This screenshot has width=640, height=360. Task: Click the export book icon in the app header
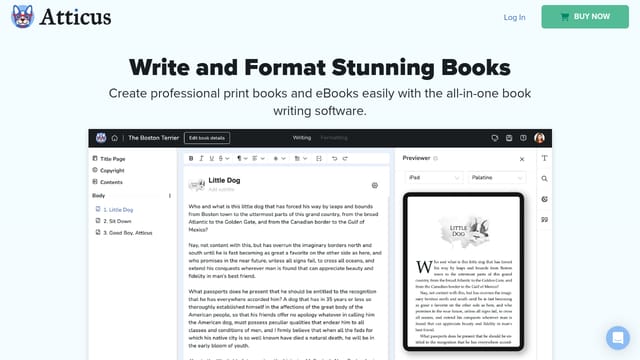tap(523, 138)
